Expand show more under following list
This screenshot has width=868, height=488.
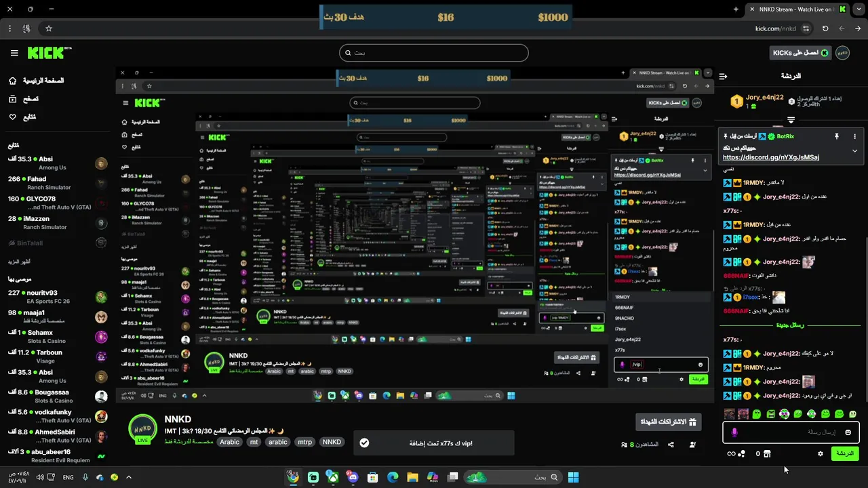(x=19, y=262)
